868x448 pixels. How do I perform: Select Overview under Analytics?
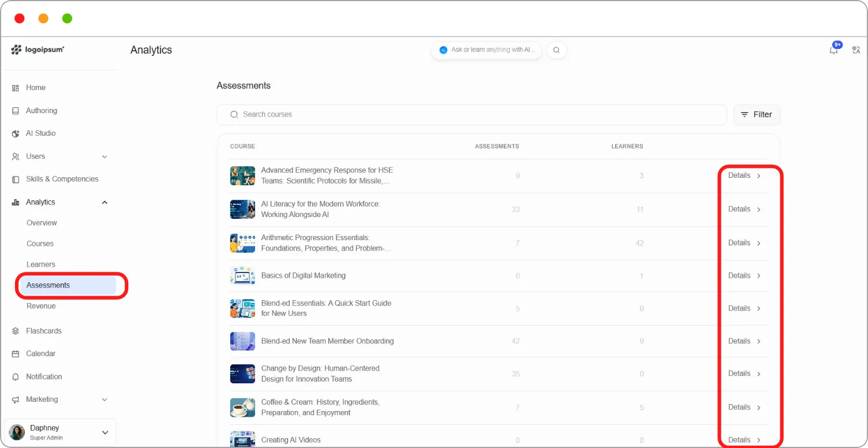point(42,223)
